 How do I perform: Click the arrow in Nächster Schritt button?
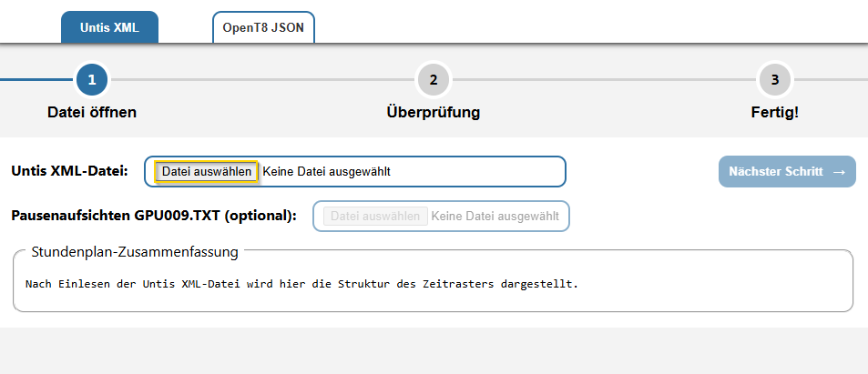tap(839, 172)
